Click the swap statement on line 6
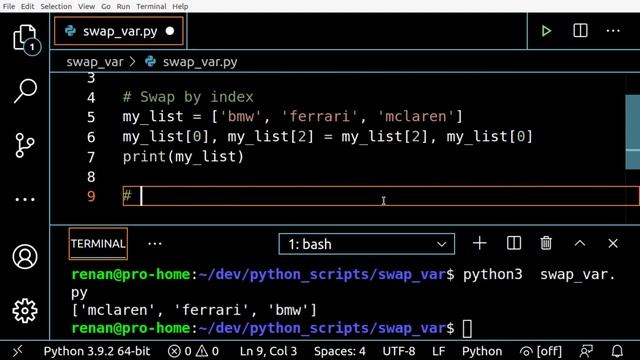The image size is (640, 360). coord(328,136)
